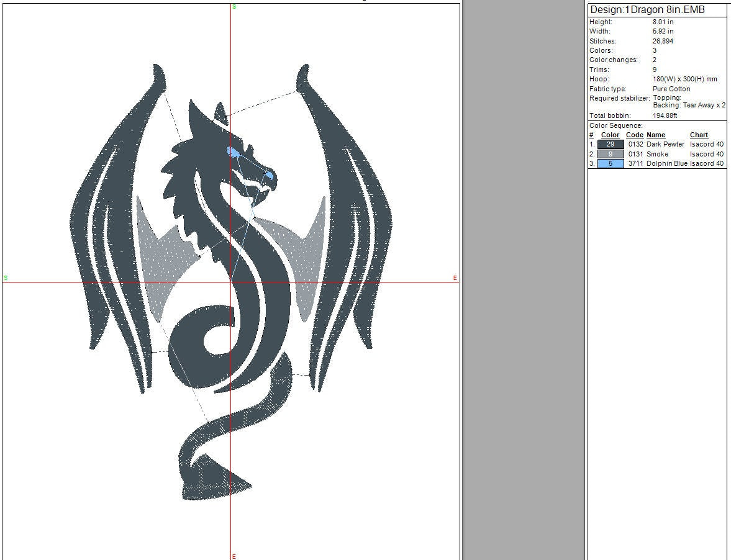Click the blue nostril on dragon's snout

click(x=269, y=176)
